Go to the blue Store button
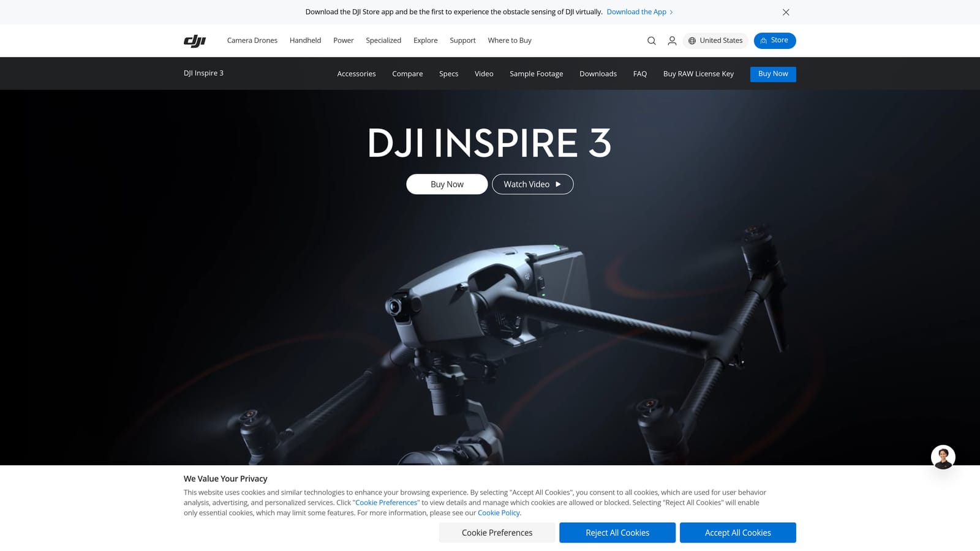Image resolution: width=980 pixels, height=551 pixels. tap(775, 40)
